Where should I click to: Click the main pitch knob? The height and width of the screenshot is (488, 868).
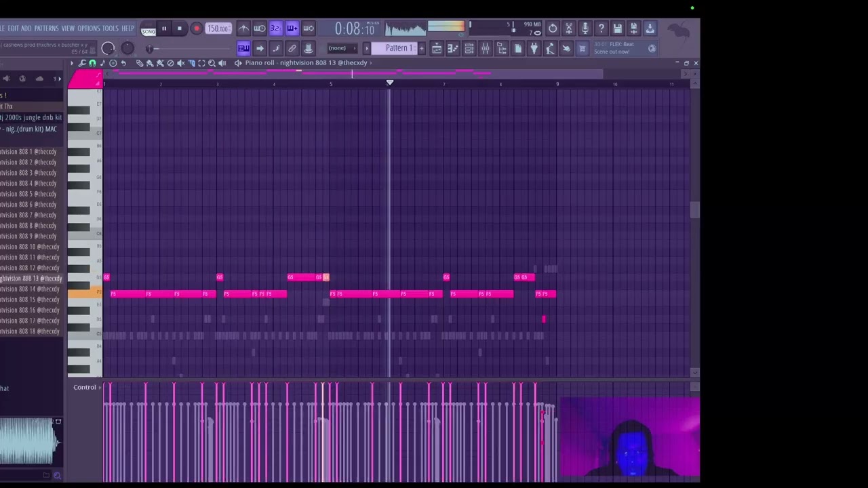click(x=127, y=48)
